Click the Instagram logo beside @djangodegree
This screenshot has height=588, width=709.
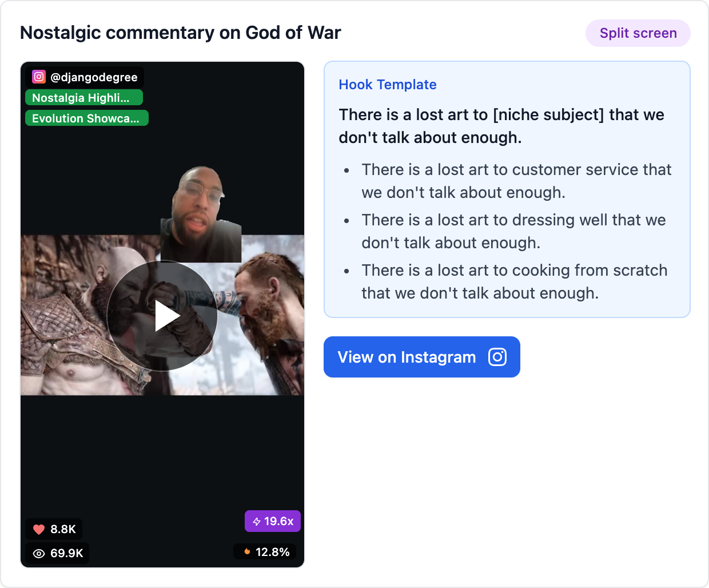[39, 77]
